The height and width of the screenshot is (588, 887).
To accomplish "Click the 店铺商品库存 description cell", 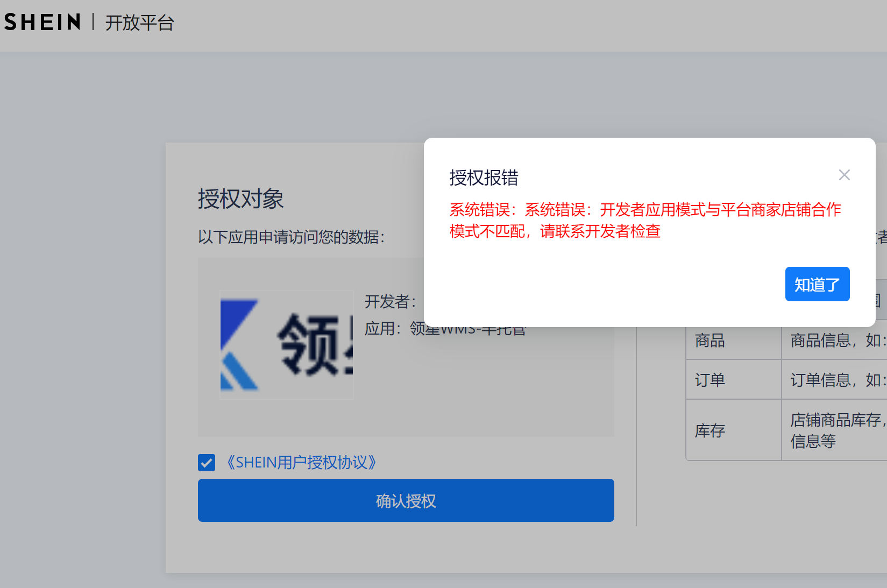I will click(x=834, y=430).
